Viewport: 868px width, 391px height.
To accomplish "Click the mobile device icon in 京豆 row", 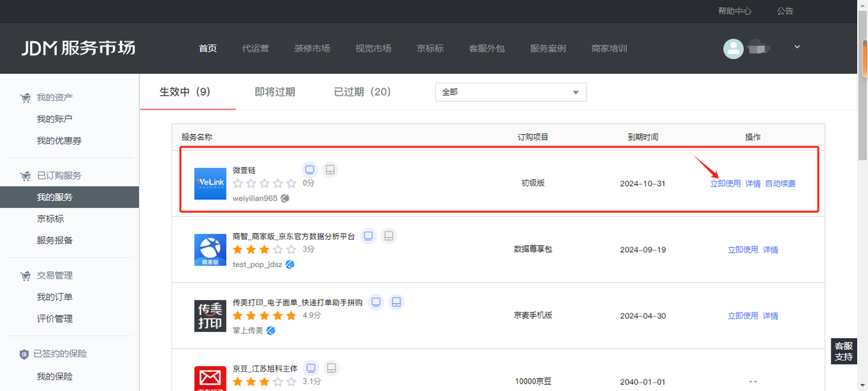I will (332, 368).
